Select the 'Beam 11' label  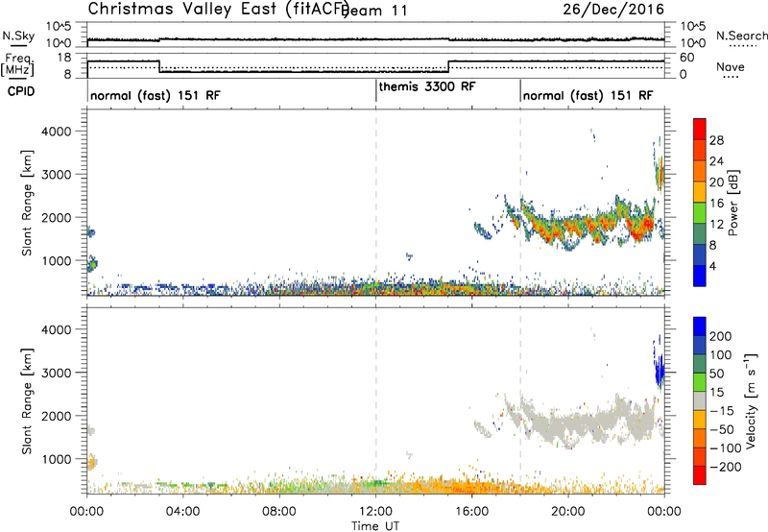click(x=375, y=11)
